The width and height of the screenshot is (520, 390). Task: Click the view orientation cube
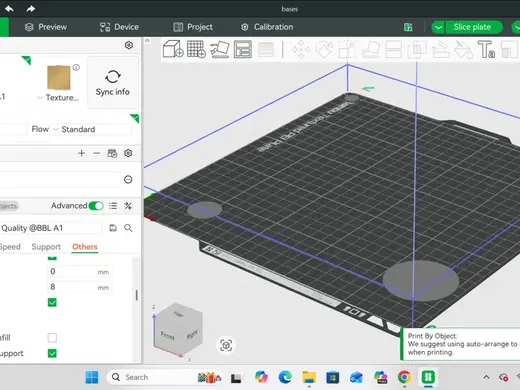tap(179, 329)
